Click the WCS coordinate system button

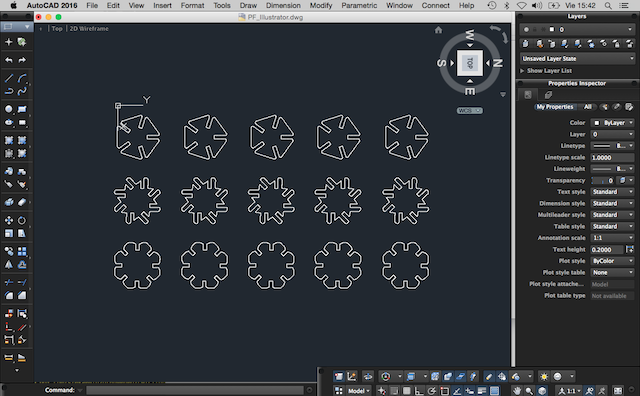point(469,111)
